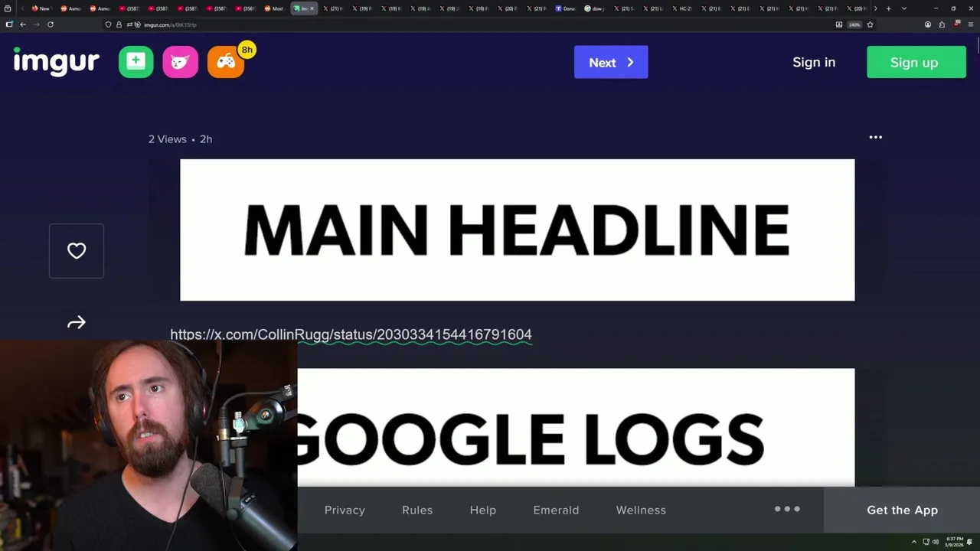
Task: Open the Emerald footer link
Action: [x=556, y=510]
